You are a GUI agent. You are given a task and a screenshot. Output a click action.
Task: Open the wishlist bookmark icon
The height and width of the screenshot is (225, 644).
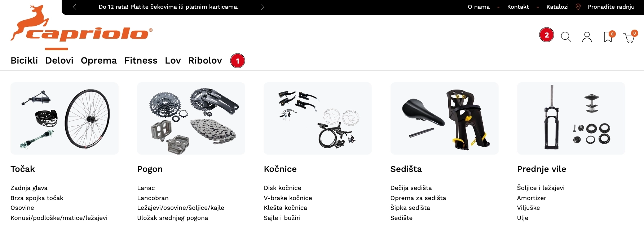608,37
